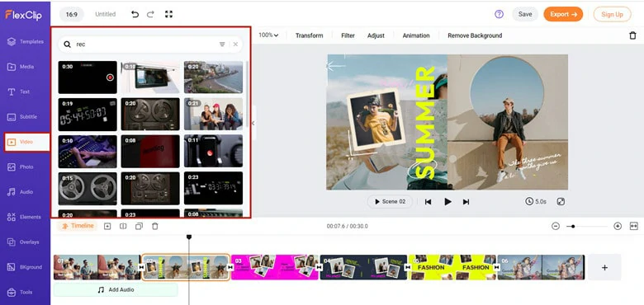
Task: Collapse the video library side panel
Action: pos(253,123)
